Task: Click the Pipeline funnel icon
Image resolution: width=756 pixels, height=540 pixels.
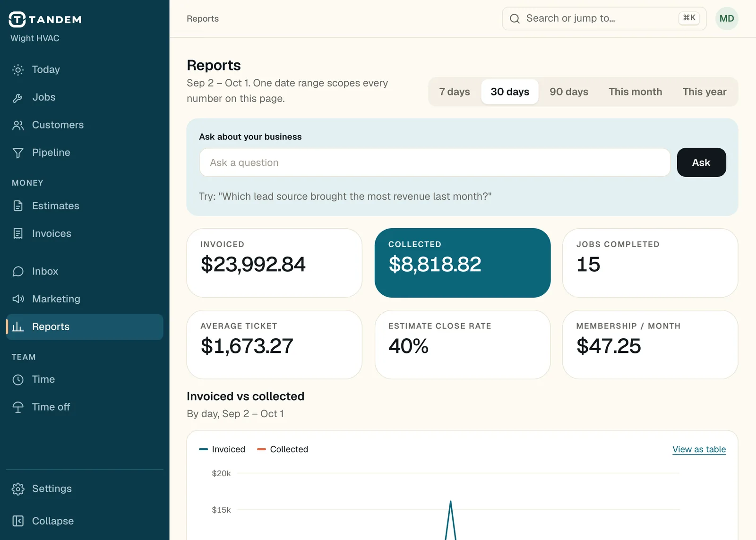Action: pos(18,153)
